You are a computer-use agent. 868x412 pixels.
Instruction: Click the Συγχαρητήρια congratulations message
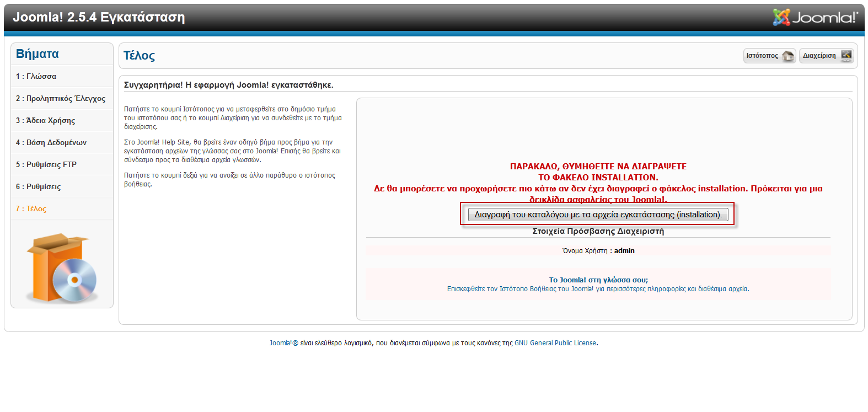(228, 85)
